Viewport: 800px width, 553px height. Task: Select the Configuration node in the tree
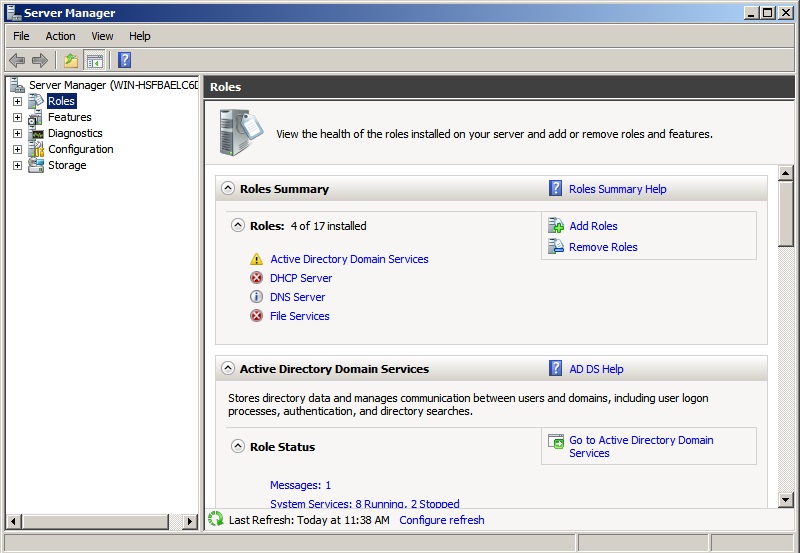(81, 149)
